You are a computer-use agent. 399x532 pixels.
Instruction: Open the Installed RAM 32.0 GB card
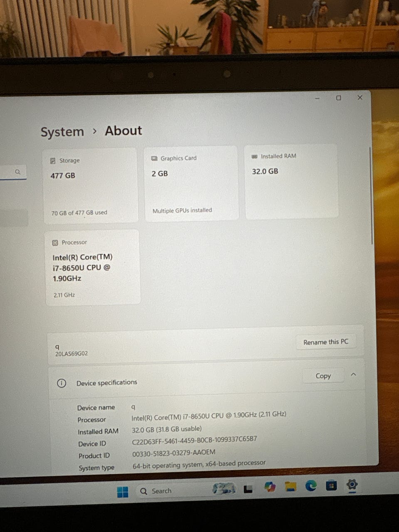[291, 182]
